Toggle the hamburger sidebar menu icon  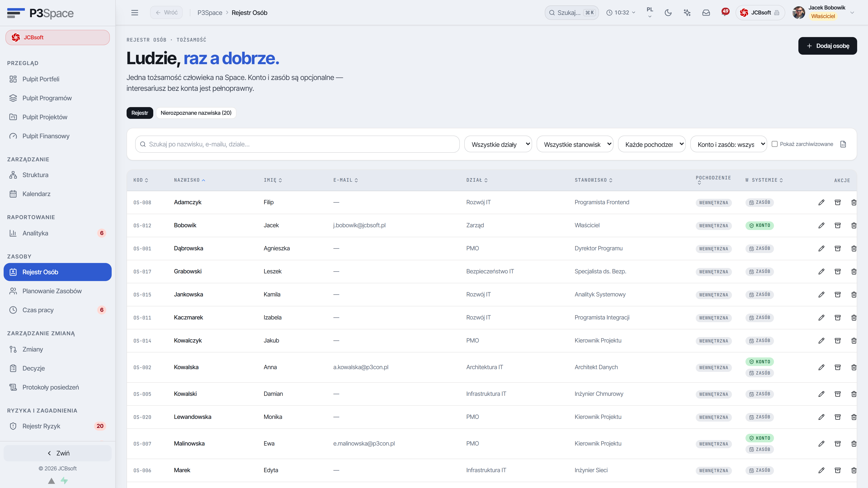[134, 12]
